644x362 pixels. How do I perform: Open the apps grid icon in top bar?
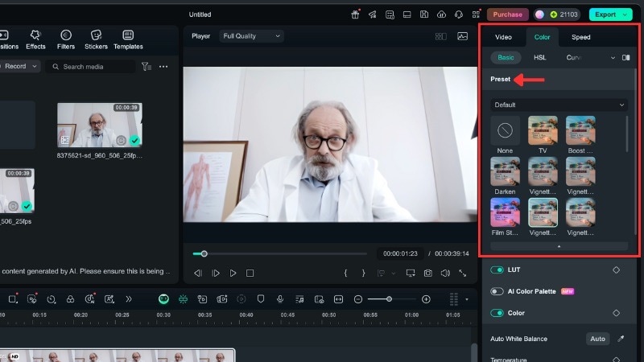tap(476, 14)
